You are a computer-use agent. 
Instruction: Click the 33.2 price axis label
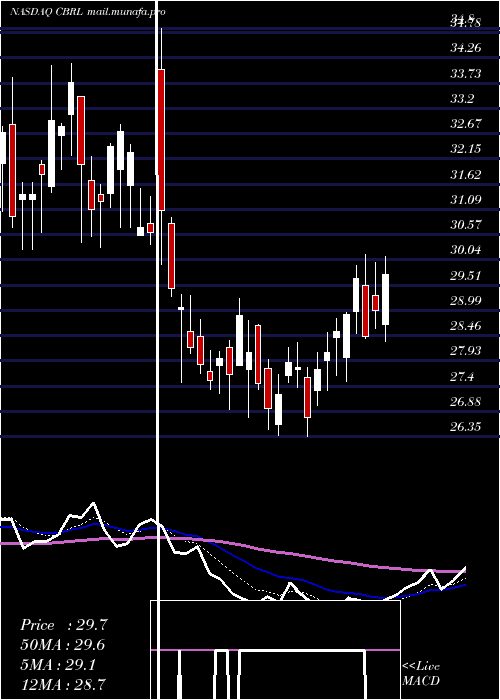(x=462, y=99)
